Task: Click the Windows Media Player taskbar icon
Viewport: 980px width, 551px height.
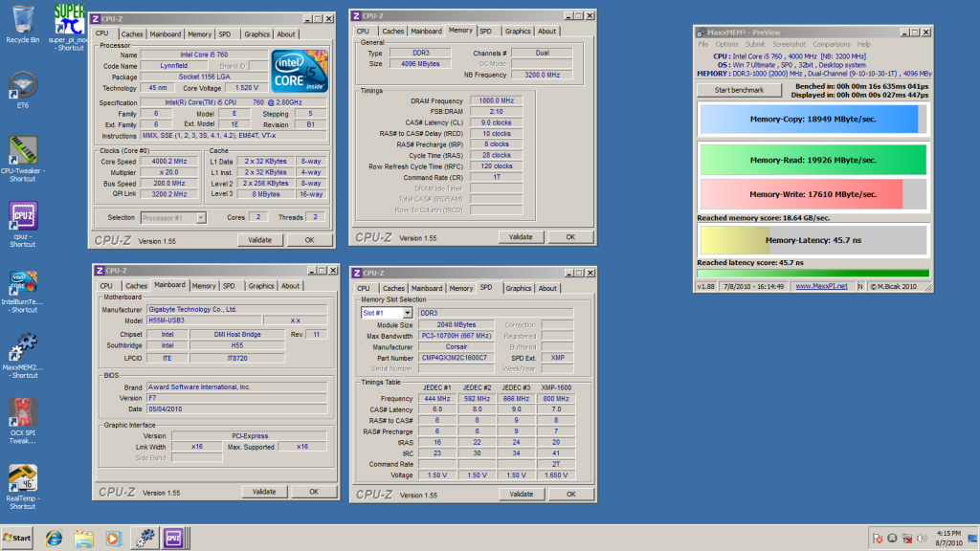Action: [114, 538]
